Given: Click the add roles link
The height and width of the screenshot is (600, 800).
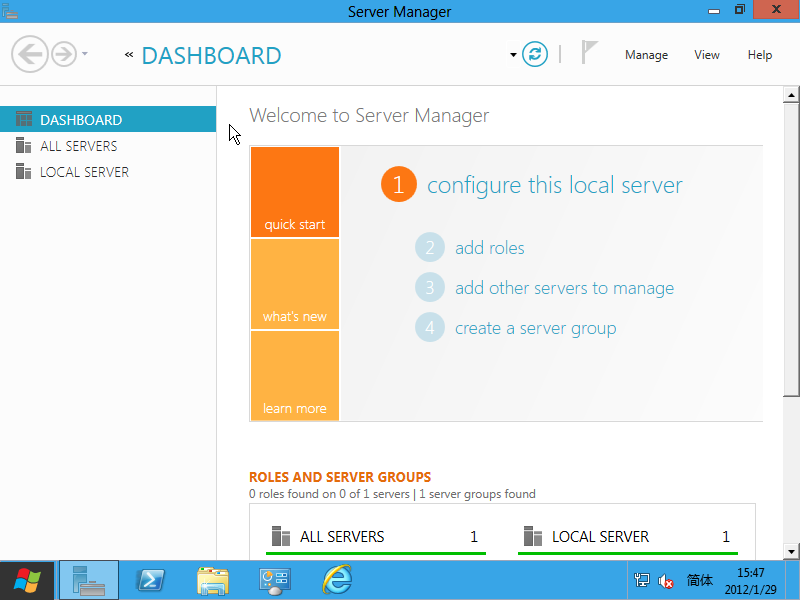Looking at the screenshot, I should (489, 248).
